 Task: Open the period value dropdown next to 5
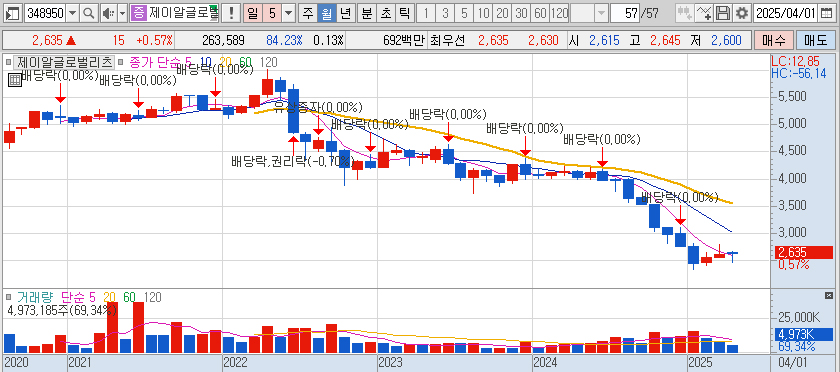288,13
